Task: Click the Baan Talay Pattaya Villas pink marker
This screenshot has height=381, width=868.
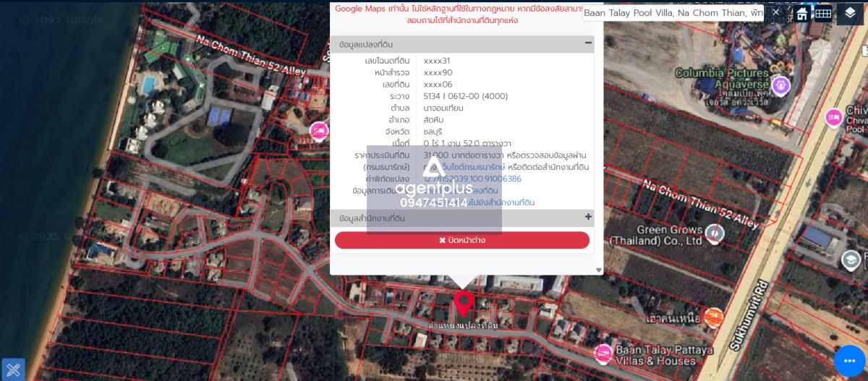Action: [x=603, y=353]
